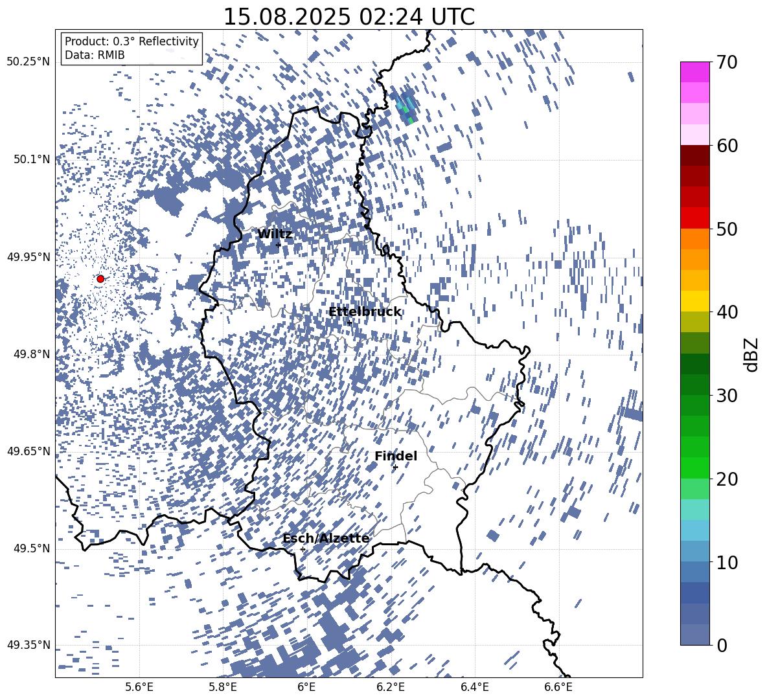
Task: Click the 5.6°E longitude label
Action: pyautogui.click(x=139, y=687)
